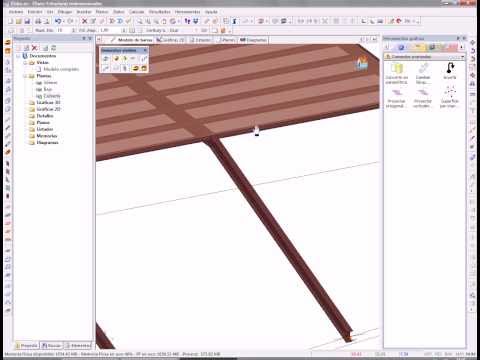Screen dimensions: 480x360
Task: Click first icon in floating view toolbar
Action: (x=106, y=59)
